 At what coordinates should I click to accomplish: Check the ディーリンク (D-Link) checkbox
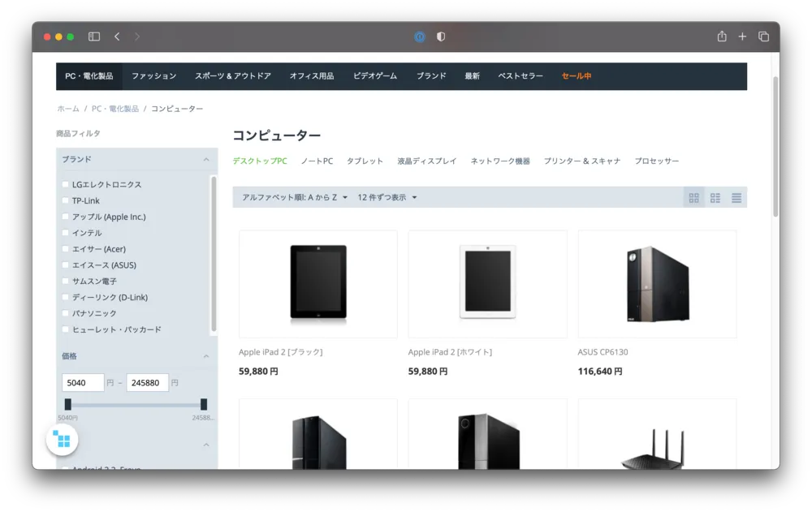coord(65,297)
